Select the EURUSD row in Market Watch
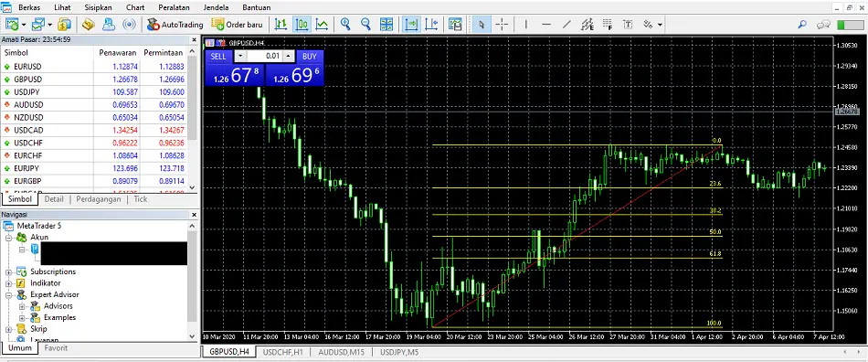Viewport: 868px width, 362px height. coord(94,67)
